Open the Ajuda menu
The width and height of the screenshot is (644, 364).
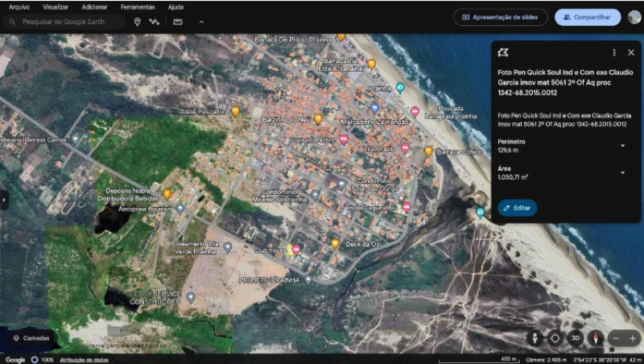(175, 7)
